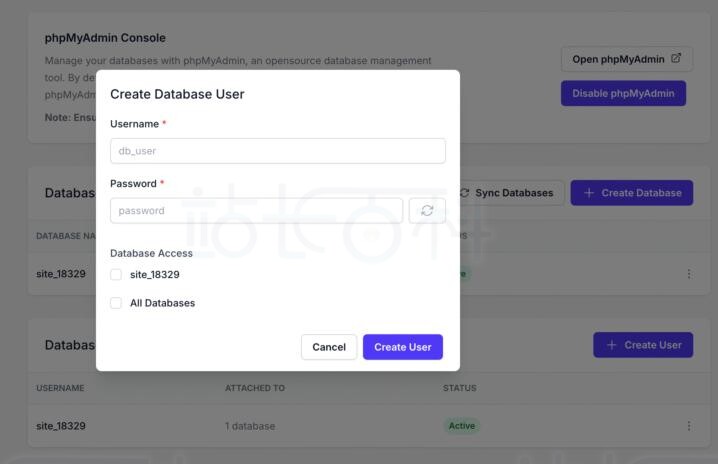Click the Create Database button
718x464 pixels.
click(631, 193)
